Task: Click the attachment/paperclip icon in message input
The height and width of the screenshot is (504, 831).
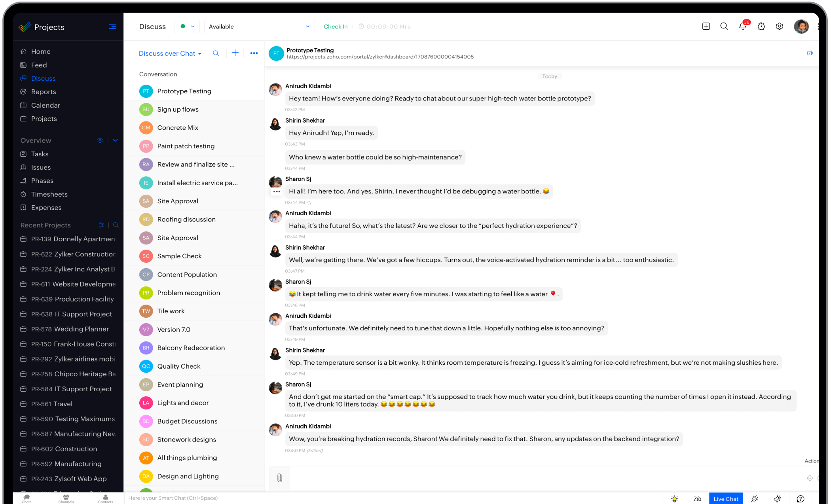Action: point(279,478)
